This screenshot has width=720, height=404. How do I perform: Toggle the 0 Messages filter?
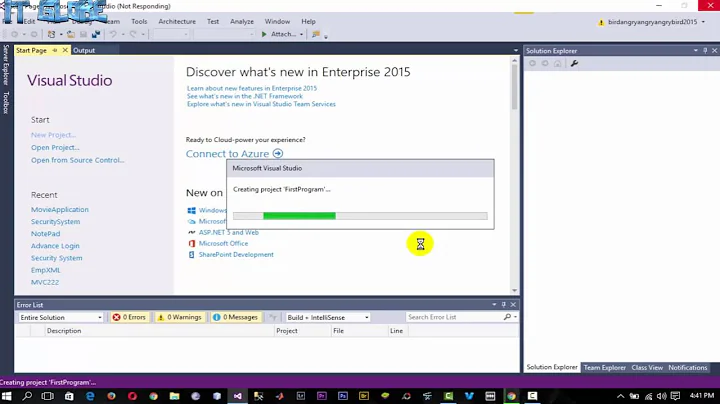(x=236, y=317)
